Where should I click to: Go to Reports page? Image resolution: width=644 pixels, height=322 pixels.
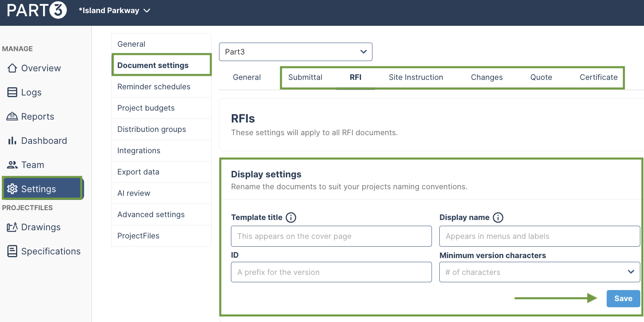pyautogui.click(x=38, y=116)
